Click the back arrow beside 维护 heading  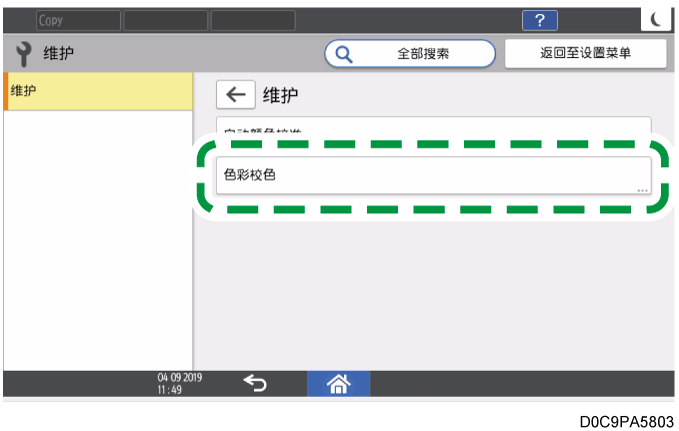[235, 95]
